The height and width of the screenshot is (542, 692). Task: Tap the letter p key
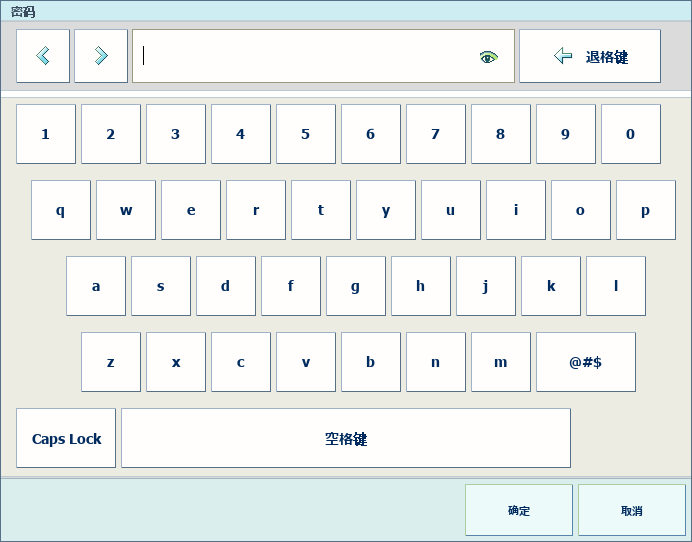[645, 210]
